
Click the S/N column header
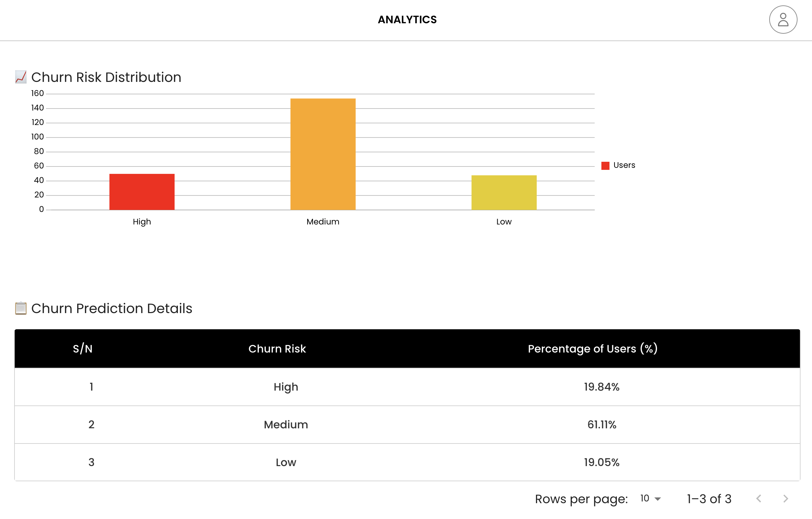(x=83, y=348)
